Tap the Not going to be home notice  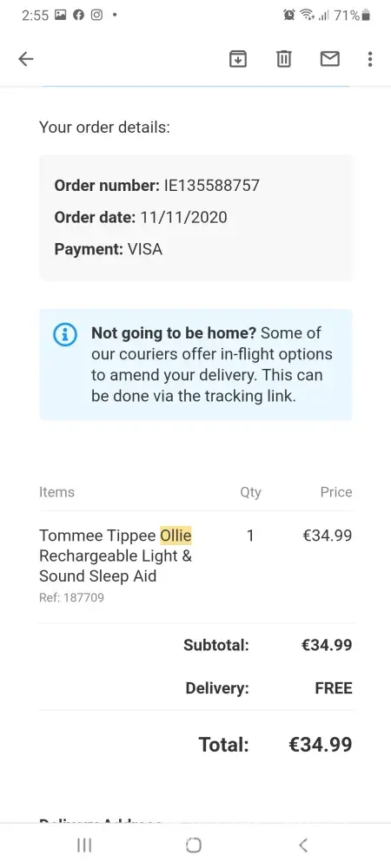point(195,365)
